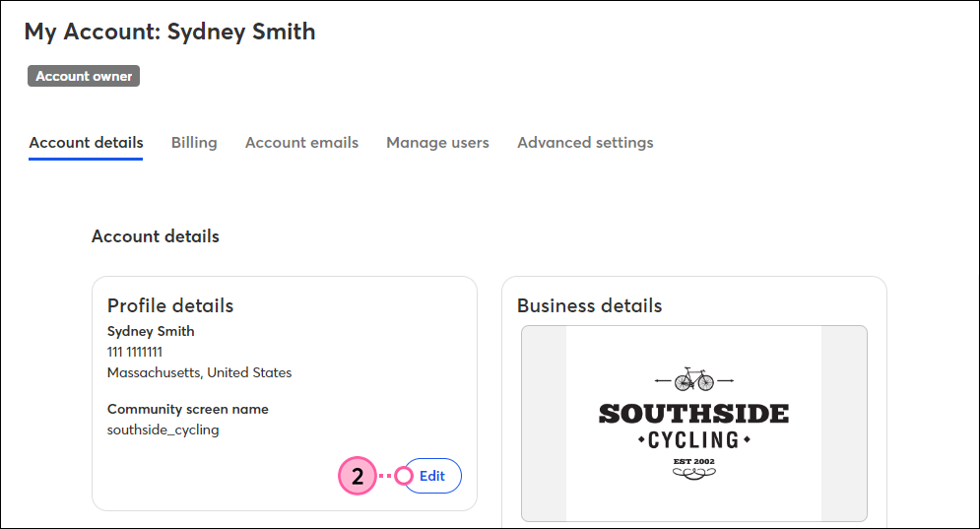Screen dimensions: 980x529
Task: Select the Account details tab
Action: pyautogui.click(x=86, y=143)
